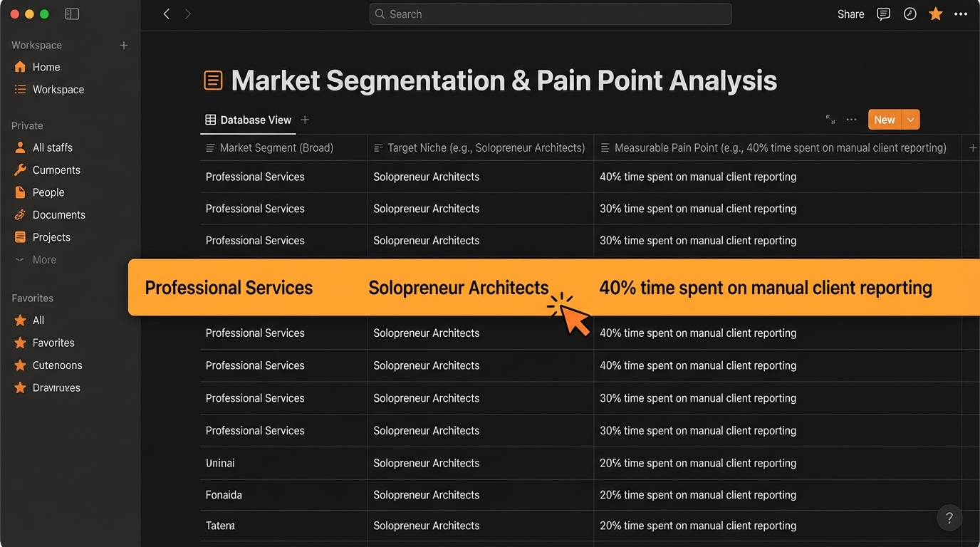The image size is (980, 547).
Task: Navigate back with the left arrow
Action: [x=167, y=14]
